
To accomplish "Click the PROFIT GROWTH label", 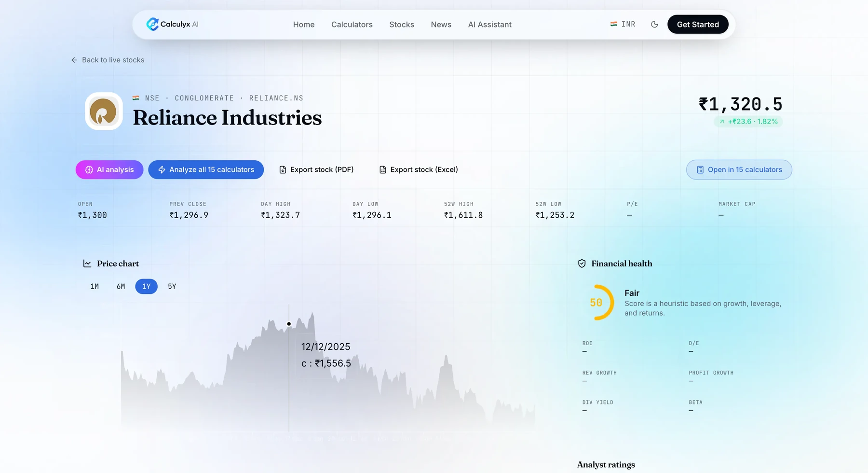I will click(711, 373).
